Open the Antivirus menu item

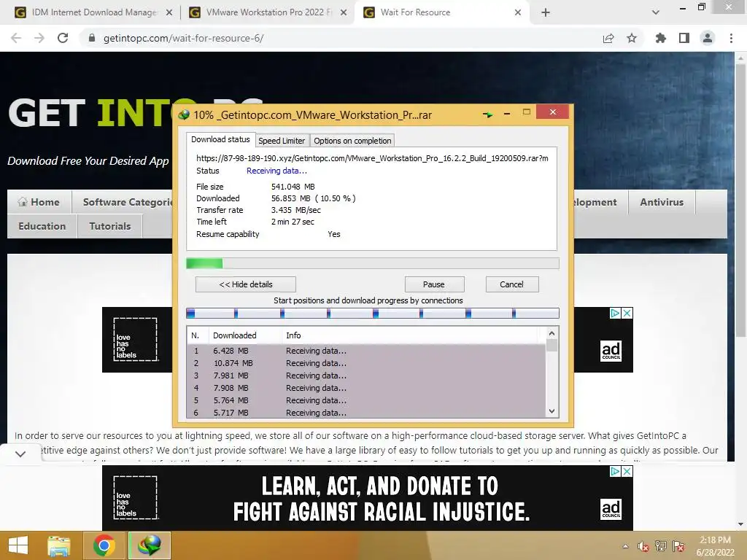click(x=662, y=202)
